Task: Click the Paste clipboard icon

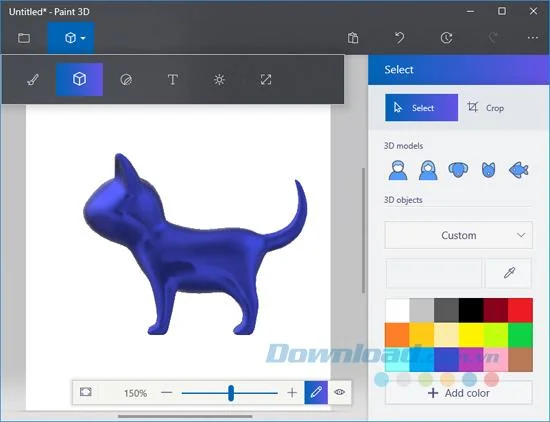Action: click(x=353, y=38)
